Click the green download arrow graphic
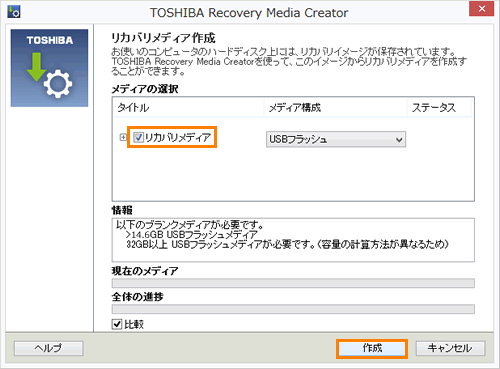 36,67
